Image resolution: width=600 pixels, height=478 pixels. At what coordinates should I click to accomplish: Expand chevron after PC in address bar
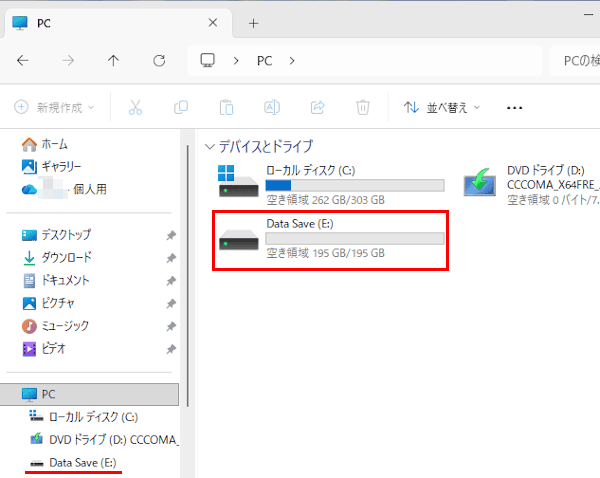(292, 61)
